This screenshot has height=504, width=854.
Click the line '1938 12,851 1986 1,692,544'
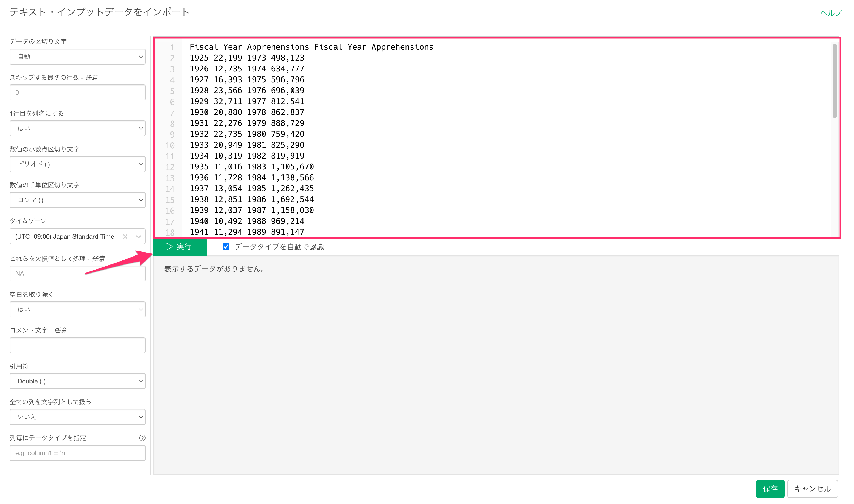click(x=252, y=199)
